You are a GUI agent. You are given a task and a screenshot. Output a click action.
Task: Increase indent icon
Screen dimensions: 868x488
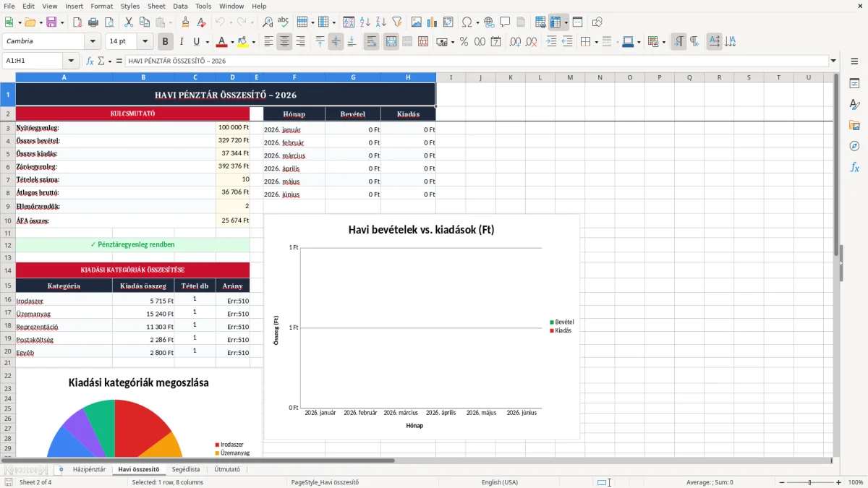[x=551, y=42]
